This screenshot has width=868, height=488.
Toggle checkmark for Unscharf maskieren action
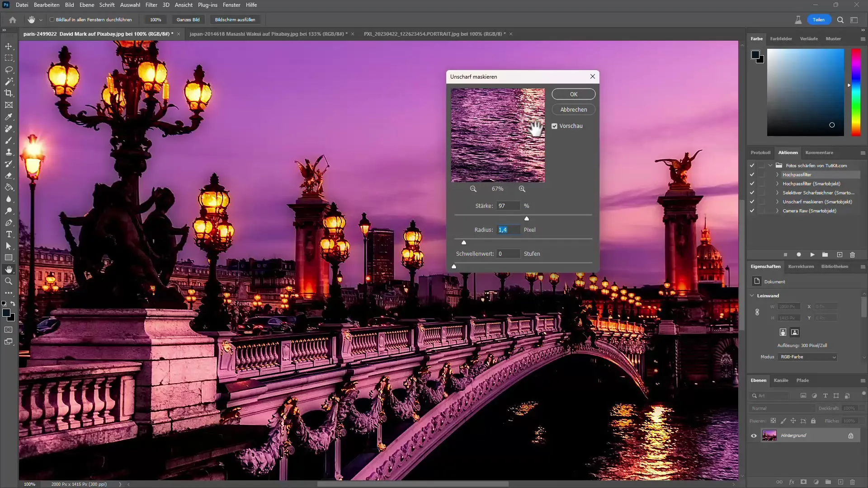click(x=752, y=202)
